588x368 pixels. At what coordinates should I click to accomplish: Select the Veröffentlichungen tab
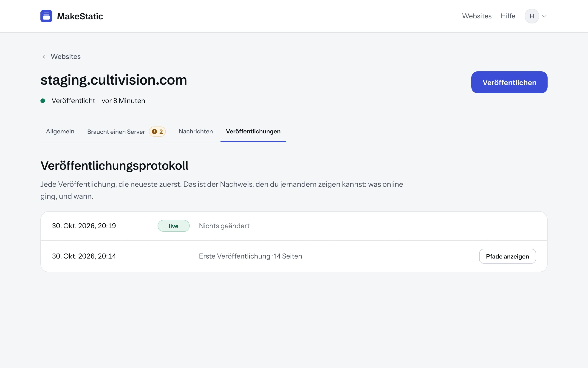tap(253, 131)
